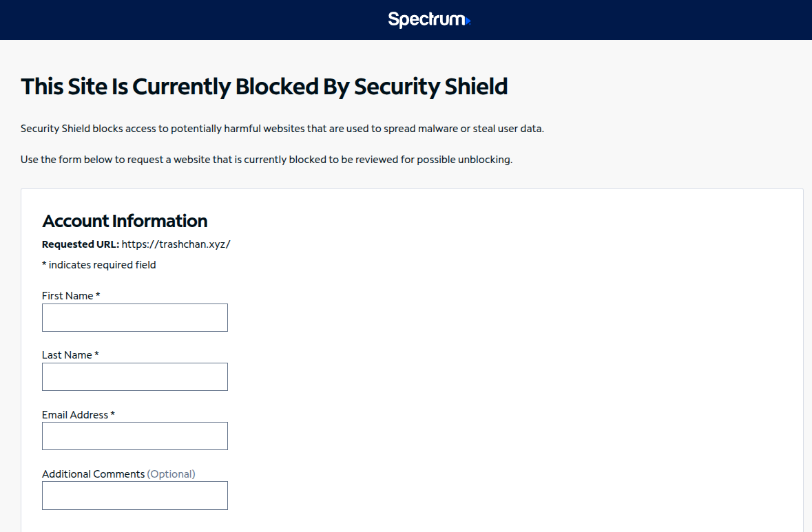Click the indicates required field note
The height and width of the screenshot is (532, 812).
99,265
